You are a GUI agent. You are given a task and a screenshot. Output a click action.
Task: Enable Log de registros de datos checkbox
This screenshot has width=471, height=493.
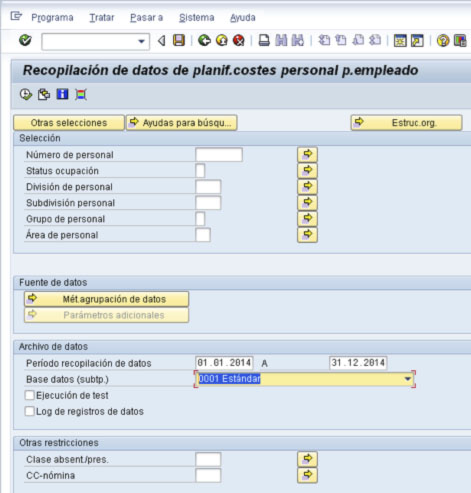(x=30, y=411)
